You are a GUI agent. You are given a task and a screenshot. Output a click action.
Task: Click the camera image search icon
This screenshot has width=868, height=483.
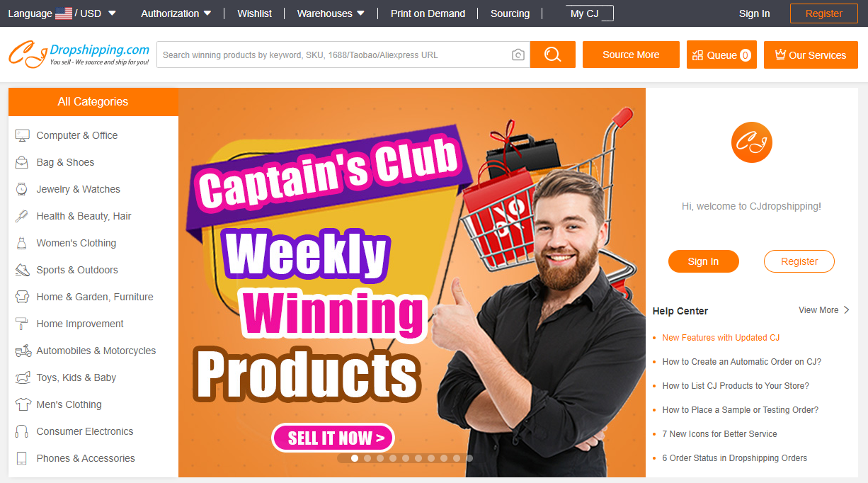pos(518,55)
